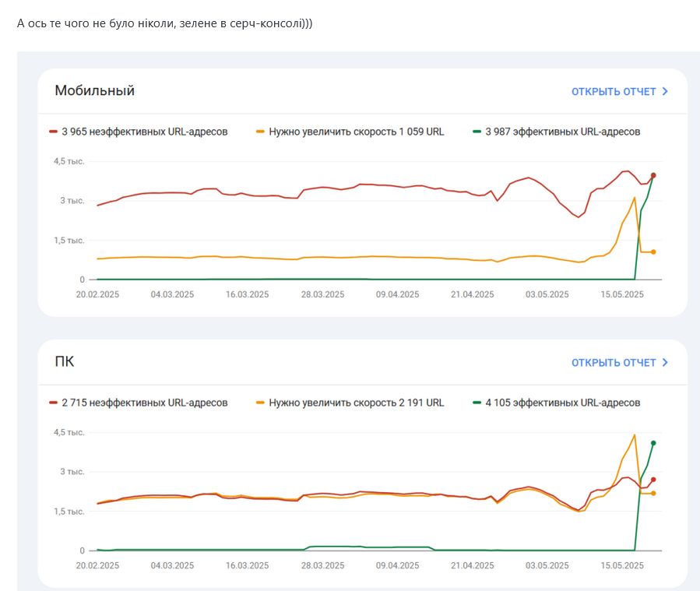
Task: Click orange legend marker in Мобильный chart
Action: pos(260,132)
